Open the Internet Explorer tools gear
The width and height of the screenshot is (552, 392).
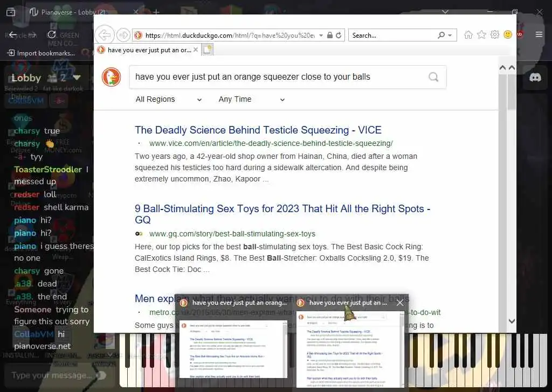pyautogui.click(x=495, y=34)
